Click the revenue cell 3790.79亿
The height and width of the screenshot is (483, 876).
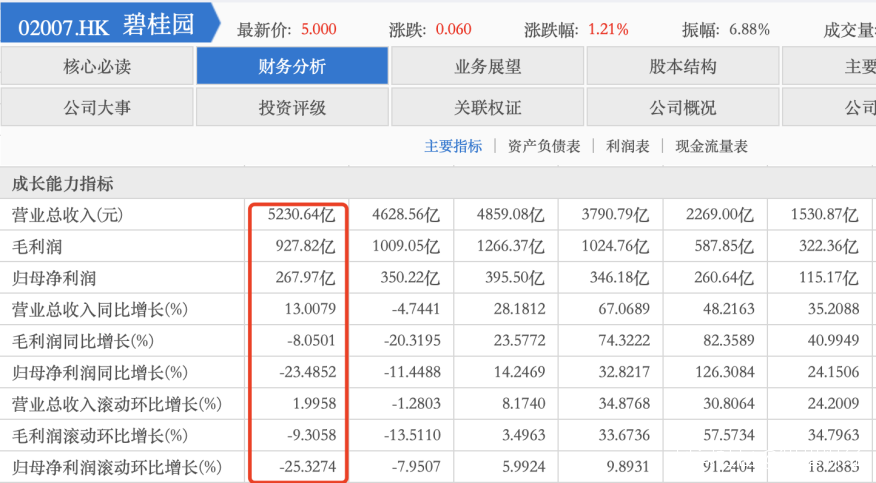pos(615,214)
